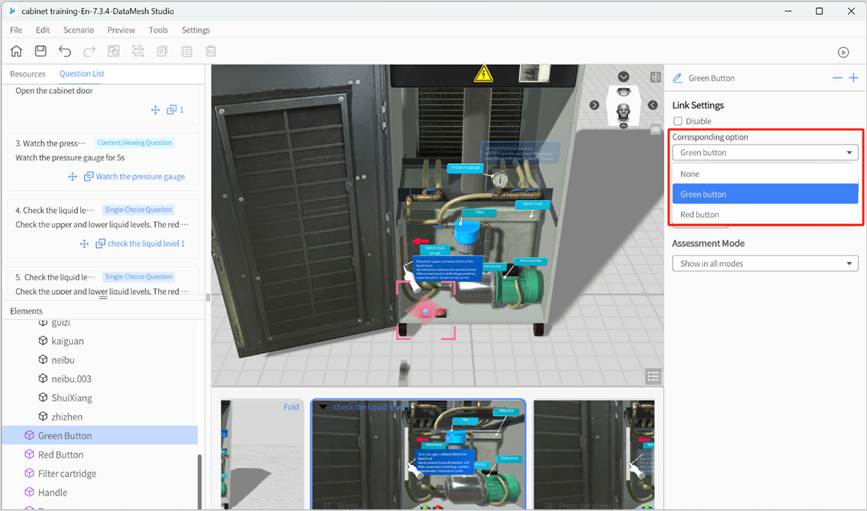Click the Fold button on the scene strip
Image resolution: width=867 pixels, height=511 pixels.
[x=291, y=407]
